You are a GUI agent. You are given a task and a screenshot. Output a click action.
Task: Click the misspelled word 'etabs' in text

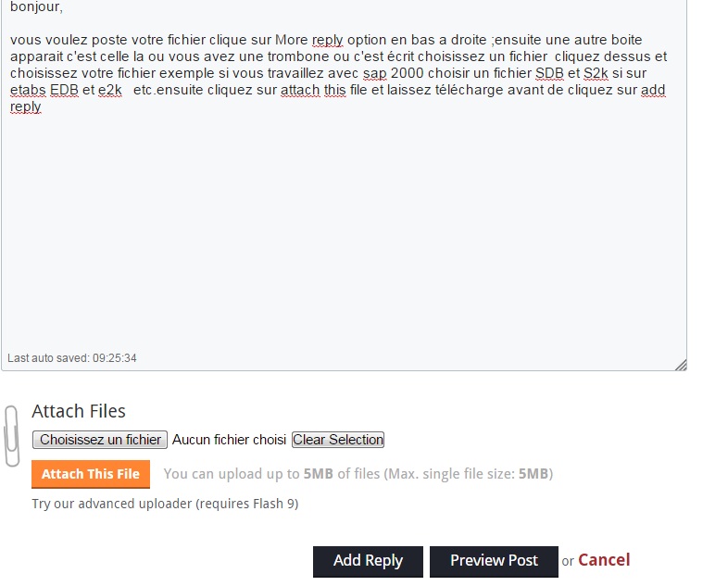(x=28, y=90)
